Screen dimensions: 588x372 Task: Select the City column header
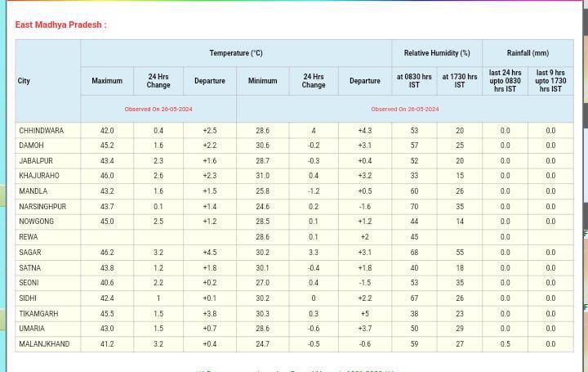click(24, 81)
